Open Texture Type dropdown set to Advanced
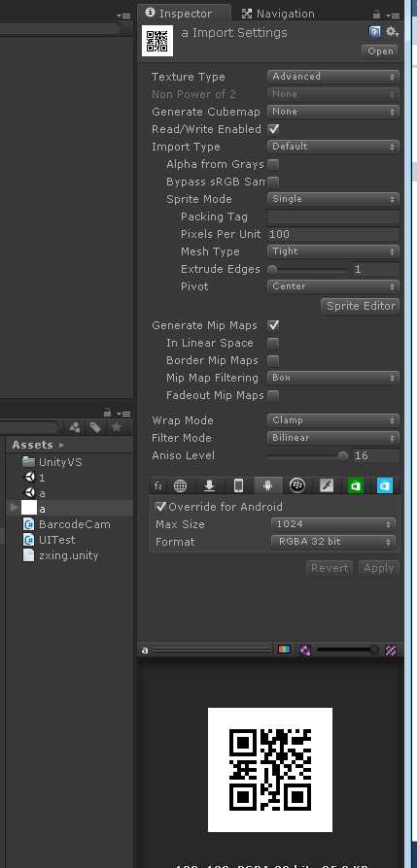 (333, 77)
